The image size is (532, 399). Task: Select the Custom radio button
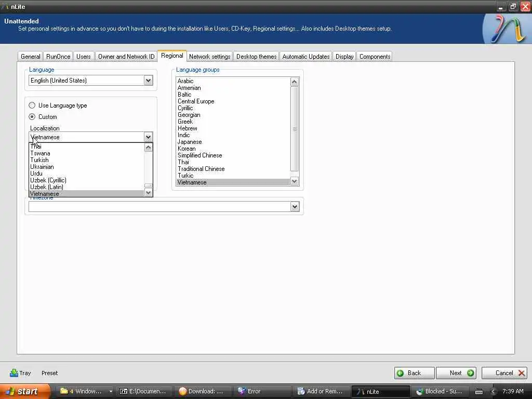(x=32, y=117)
